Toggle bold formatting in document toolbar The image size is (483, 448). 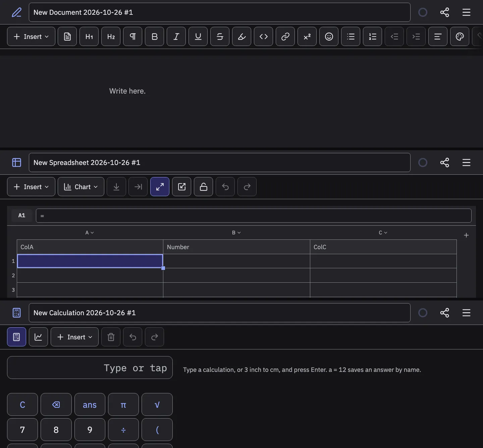coord(154,37)
